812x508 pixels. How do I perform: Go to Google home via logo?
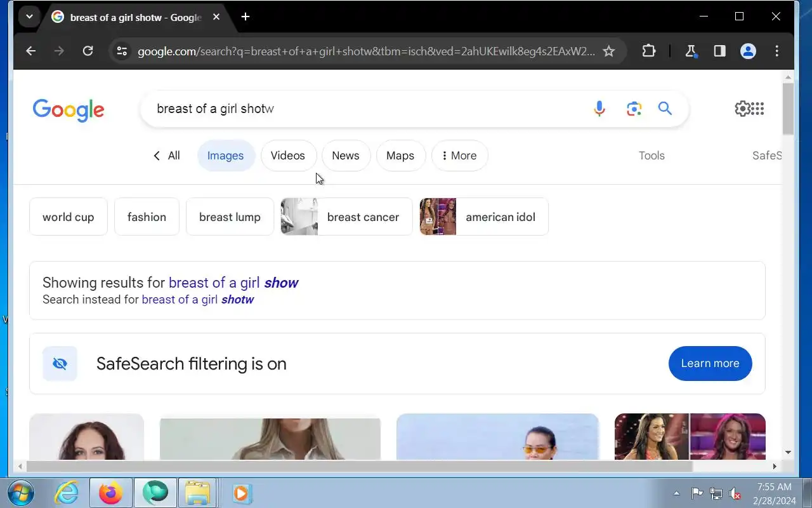pyautogui.click(x=69, y=110)
